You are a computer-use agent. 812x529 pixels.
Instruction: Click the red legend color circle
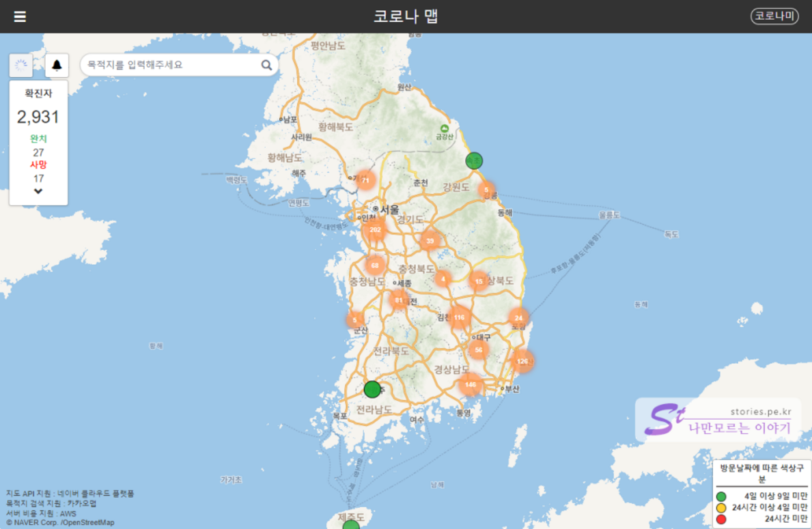coord(721,519)
